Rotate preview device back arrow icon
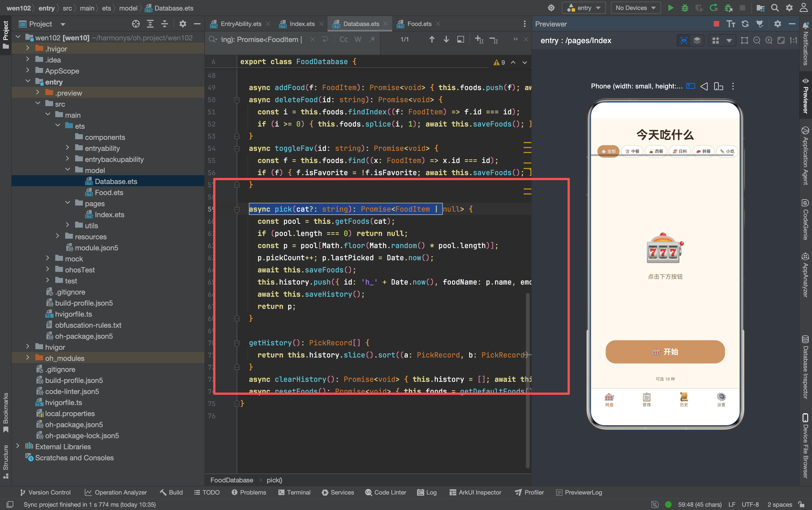The width and height of the screenshot is (812, 510). (704, 86)
